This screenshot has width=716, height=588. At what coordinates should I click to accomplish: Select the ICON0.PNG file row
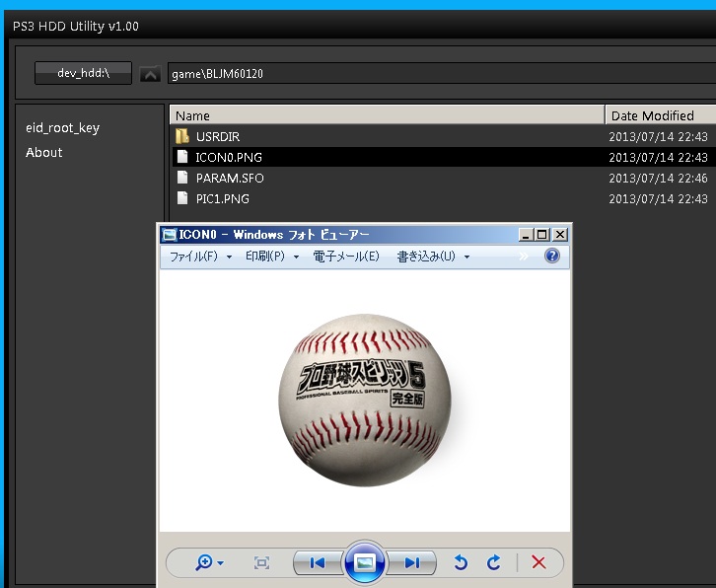pyautogui.click(x=443, y=157)
